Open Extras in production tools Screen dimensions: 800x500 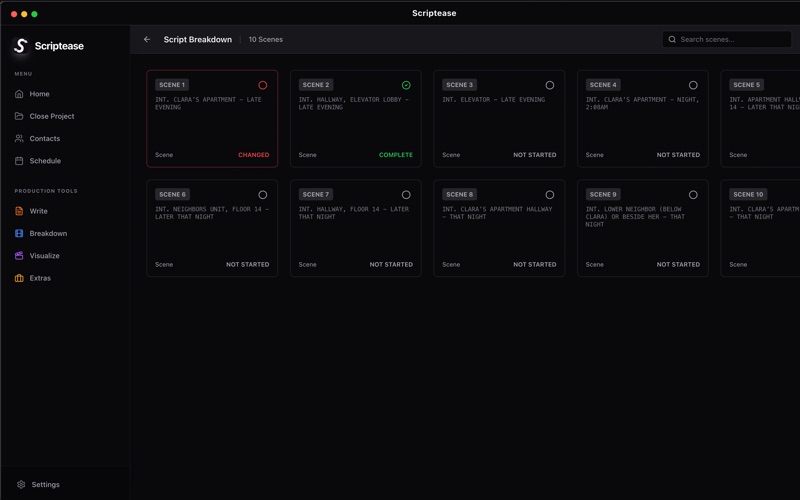(40, 278)
